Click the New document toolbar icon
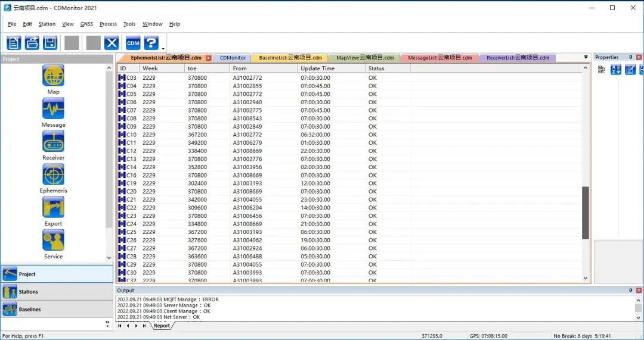Viewport: 644px width, 340px height. [x=14, y=43]
